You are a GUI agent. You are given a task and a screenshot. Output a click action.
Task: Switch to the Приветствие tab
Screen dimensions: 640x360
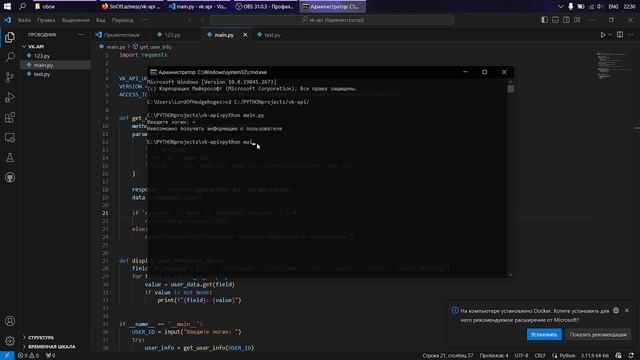tap(121, 35)
